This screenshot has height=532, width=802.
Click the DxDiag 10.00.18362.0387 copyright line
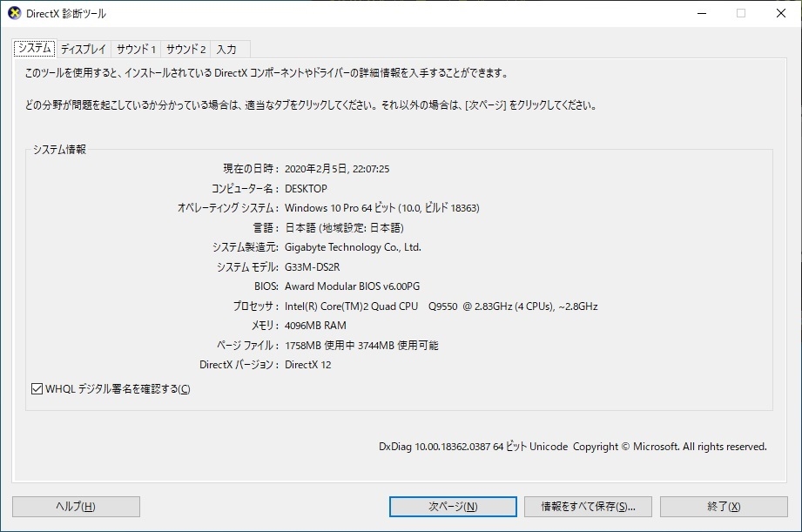click(x=572, y=447)
